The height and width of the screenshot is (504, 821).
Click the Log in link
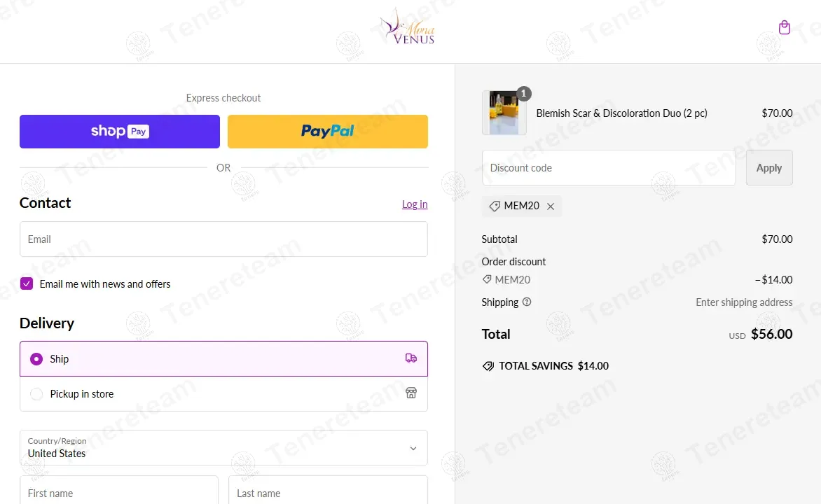tap(415, 204)
